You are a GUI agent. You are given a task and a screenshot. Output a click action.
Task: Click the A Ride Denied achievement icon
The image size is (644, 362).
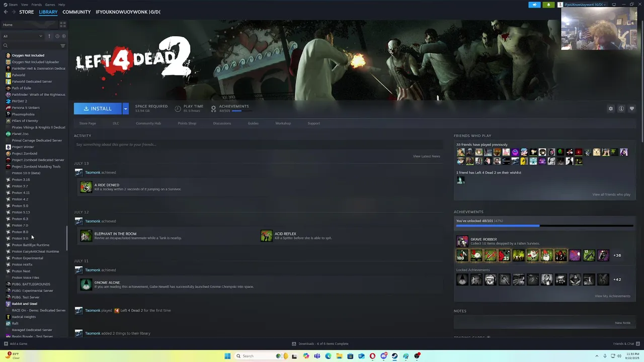point(86,187)
